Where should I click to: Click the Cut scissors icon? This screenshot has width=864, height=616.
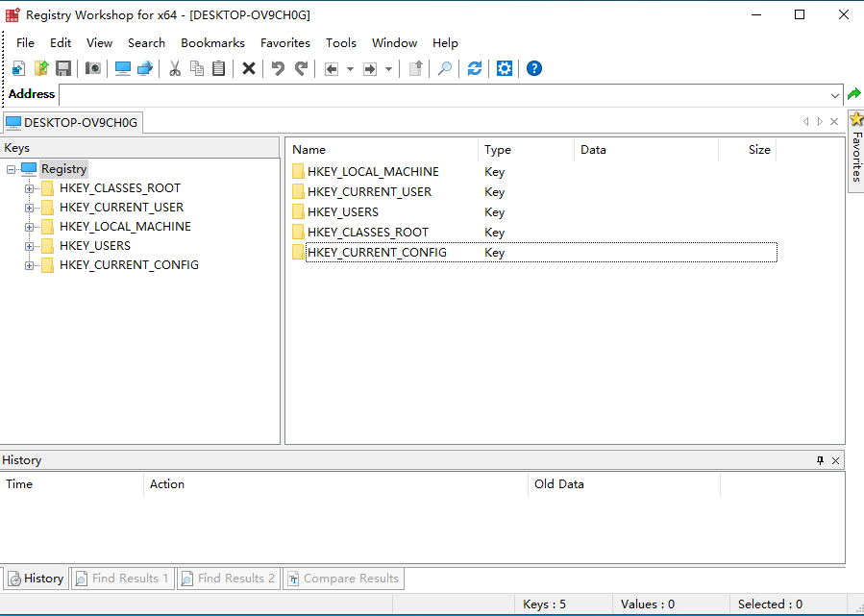(175, 68)
